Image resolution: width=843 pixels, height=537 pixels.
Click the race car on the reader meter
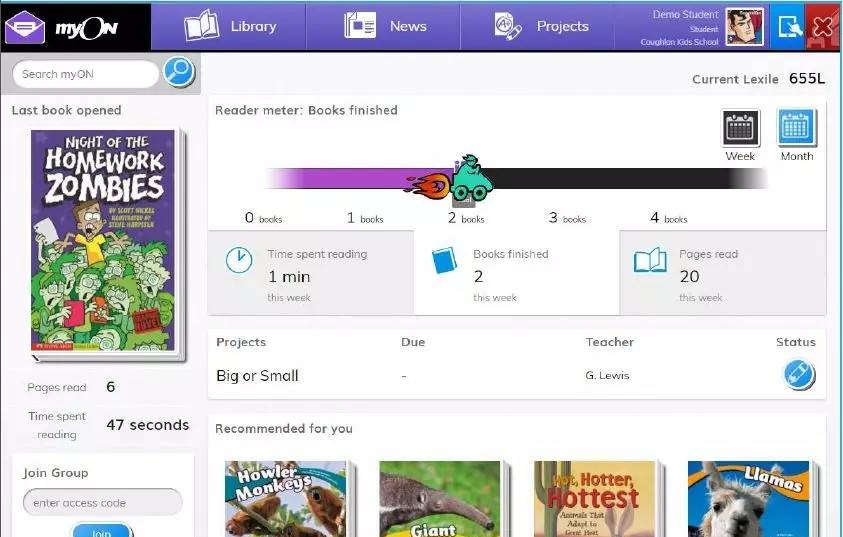(x=468, y=180)
